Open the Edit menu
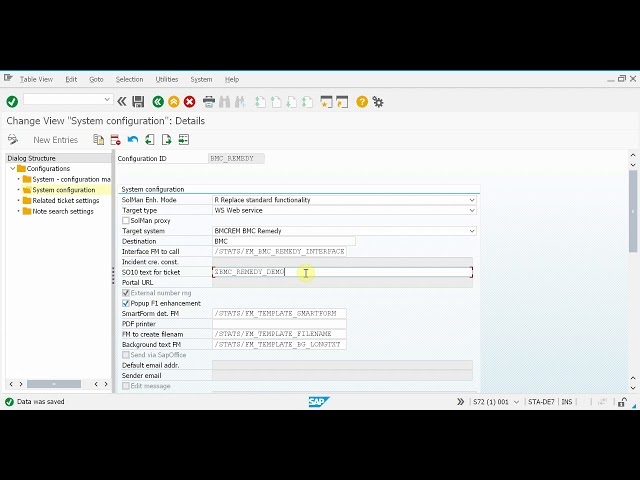Viewport: 640px width, 480px height. pos(71,79)
